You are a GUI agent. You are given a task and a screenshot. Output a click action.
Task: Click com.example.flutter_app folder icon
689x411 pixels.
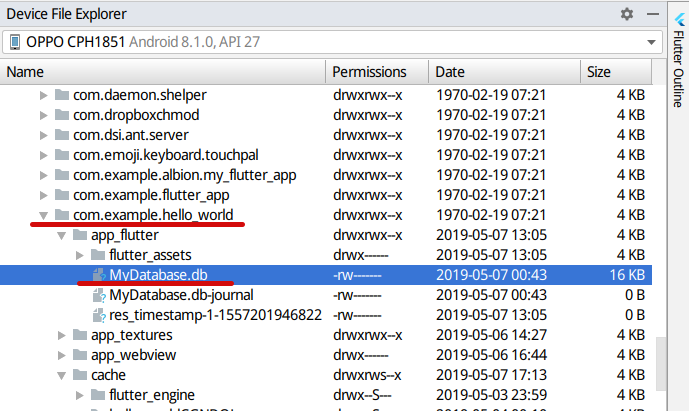click(x=62, y=195)
